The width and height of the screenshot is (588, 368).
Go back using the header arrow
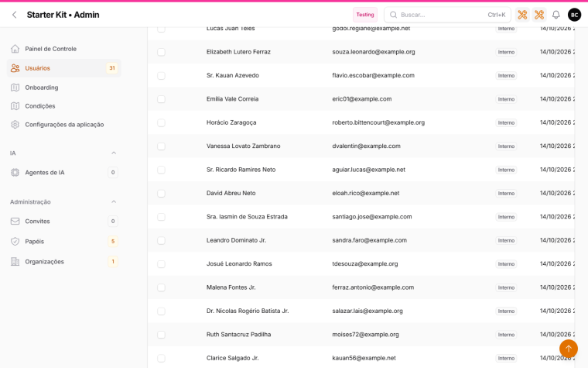point(14,15)
